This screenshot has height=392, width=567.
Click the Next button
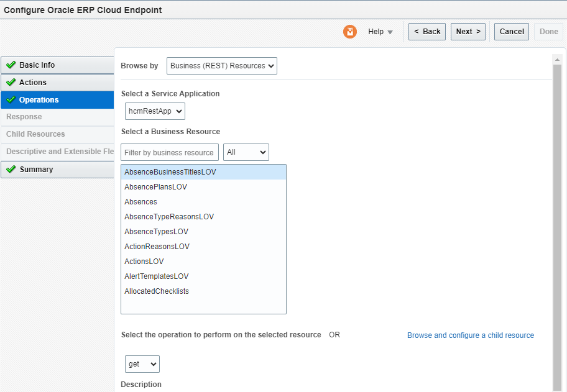click(468, 31)
